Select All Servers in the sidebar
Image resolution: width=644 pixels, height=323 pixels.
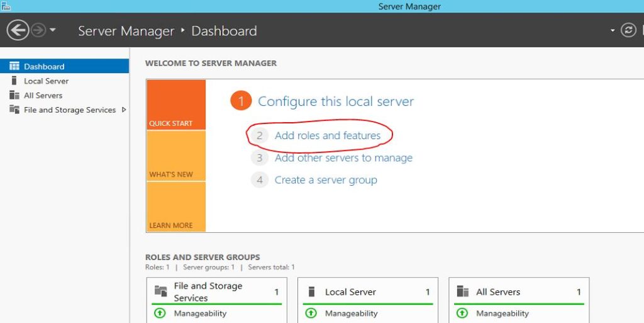[43, 95]
